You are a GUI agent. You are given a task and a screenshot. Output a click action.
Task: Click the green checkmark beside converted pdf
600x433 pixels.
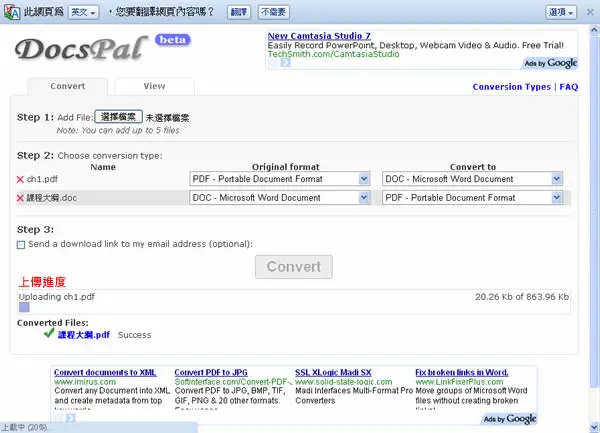tap(49, 333)
